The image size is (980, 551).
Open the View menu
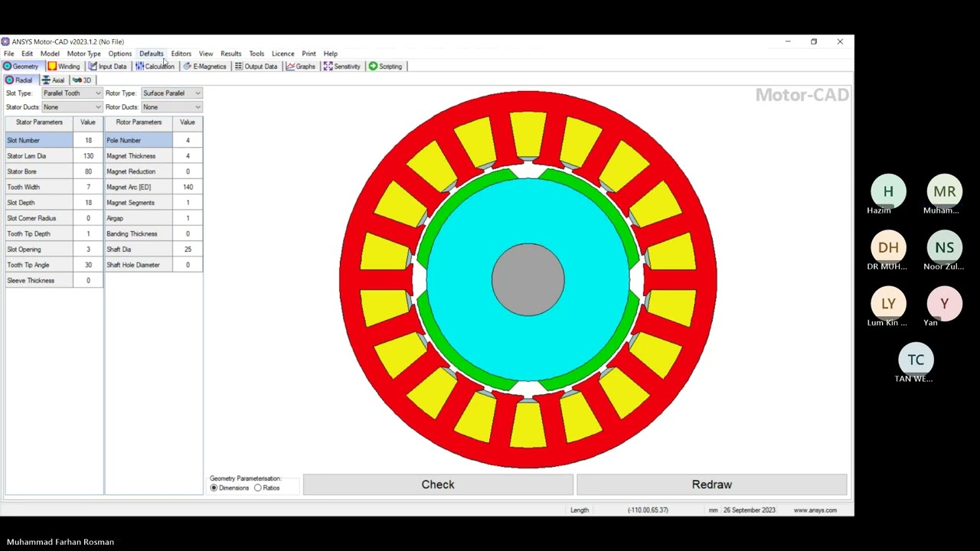[206, 54]
